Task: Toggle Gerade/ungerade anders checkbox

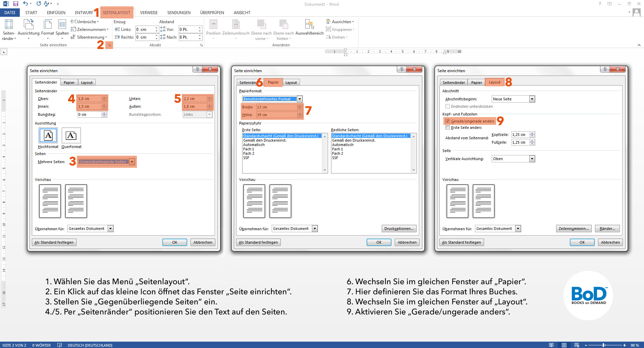Action: [447, 121]
